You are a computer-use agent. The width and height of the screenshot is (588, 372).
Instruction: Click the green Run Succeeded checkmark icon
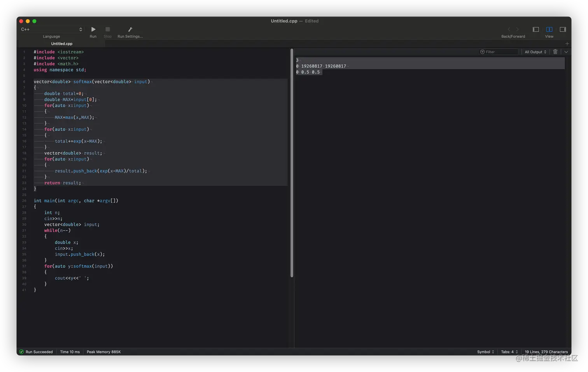point(21,352)
